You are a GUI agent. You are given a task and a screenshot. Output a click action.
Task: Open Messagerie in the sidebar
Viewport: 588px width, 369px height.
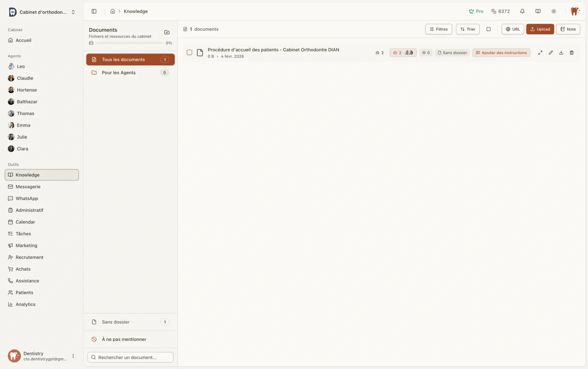click(x=28, y=187)
